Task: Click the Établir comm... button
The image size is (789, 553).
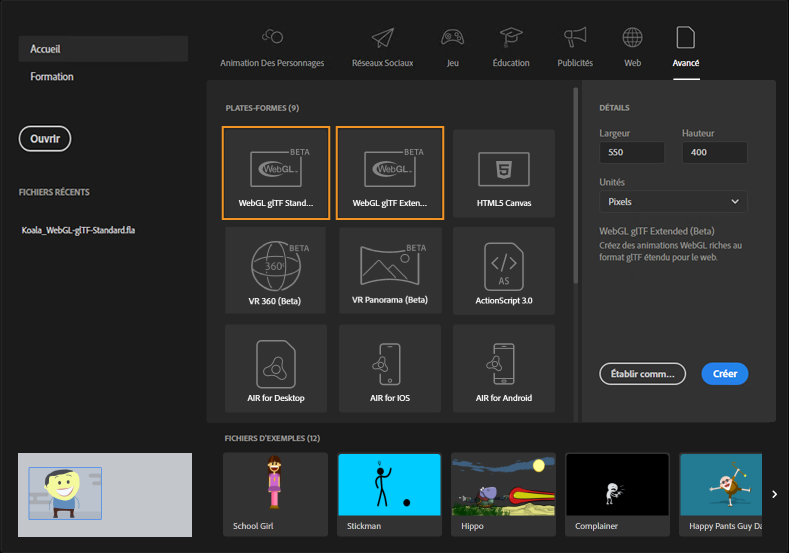Action: 643,374
